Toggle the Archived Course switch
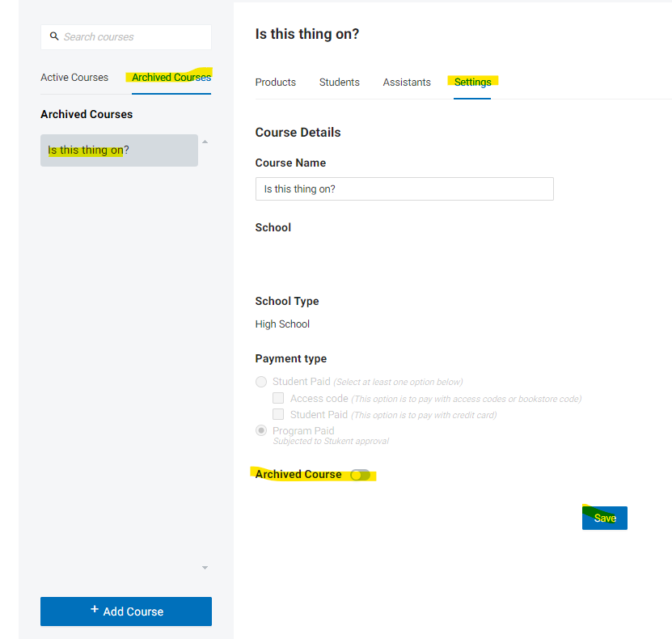The width and height of the screenshot is (672, 639). [360, 475]
